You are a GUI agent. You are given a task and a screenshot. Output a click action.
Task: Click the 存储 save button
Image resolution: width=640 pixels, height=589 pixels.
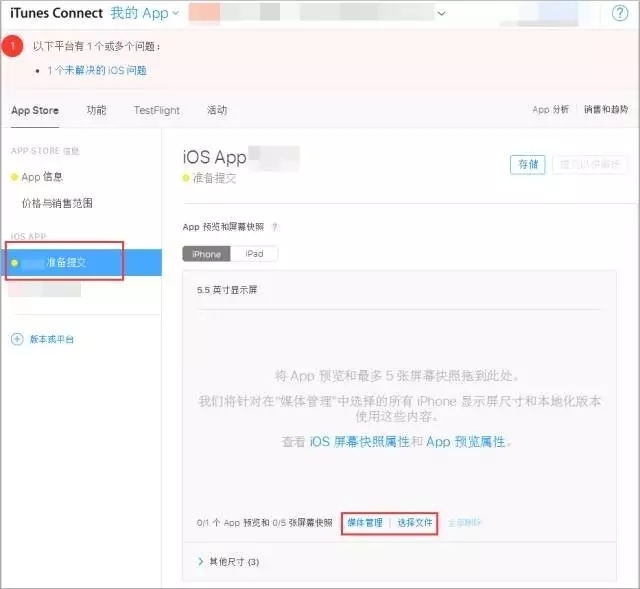tap(528, 164)
